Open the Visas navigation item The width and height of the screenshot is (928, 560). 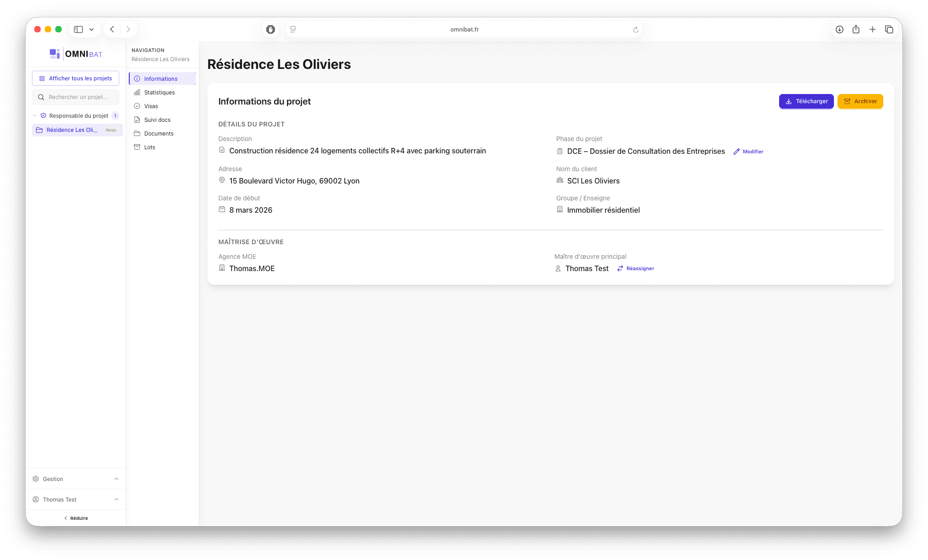point(151,106)
